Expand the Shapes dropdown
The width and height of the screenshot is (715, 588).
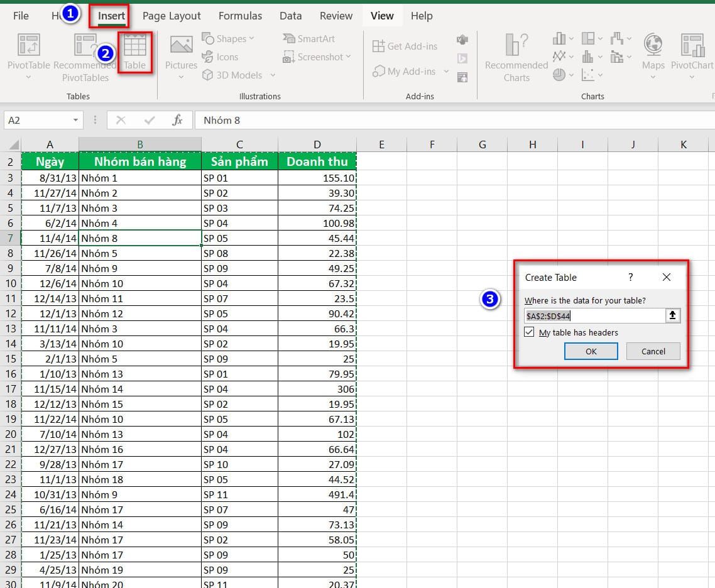tap(230, 39)
